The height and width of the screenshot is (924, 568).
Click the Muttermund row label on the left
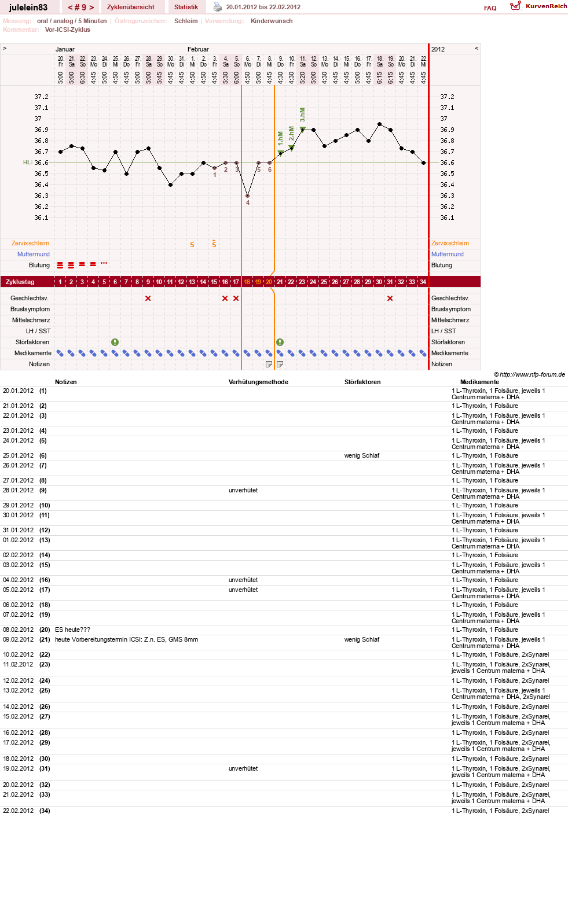click(34, 255)
